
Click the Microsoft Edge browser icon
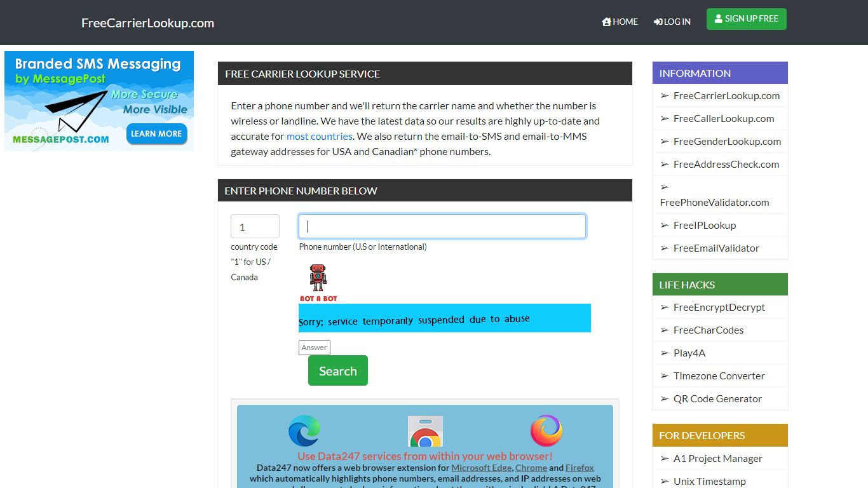click(x=304, y=431)
